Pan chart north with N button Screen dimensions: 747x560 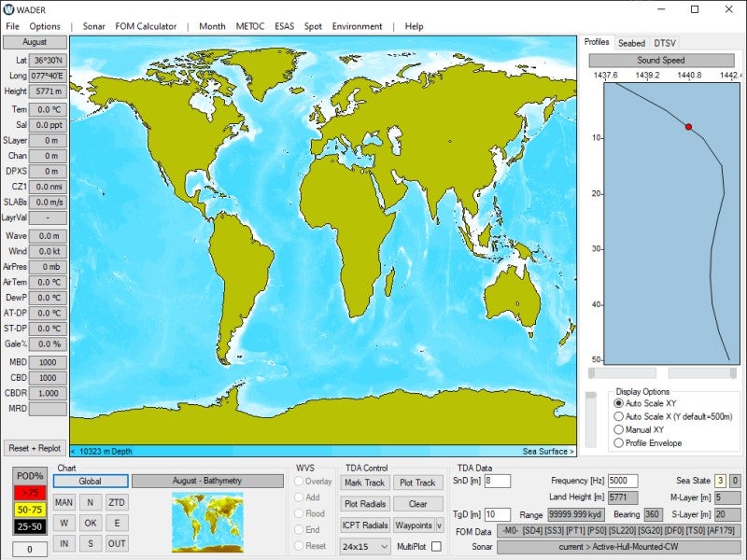tap(91, 502)
